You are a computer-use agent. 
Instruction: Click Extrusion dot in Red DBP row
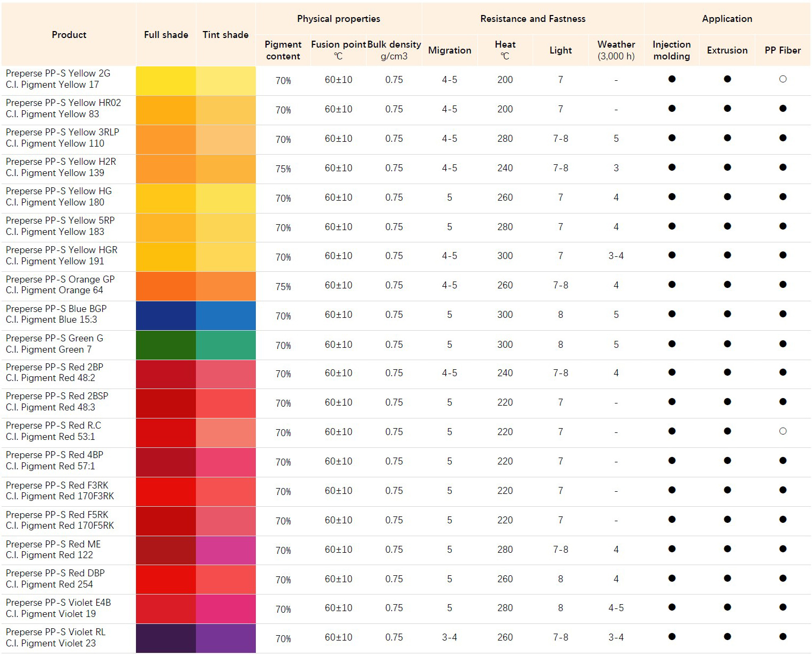click(727, 578)
